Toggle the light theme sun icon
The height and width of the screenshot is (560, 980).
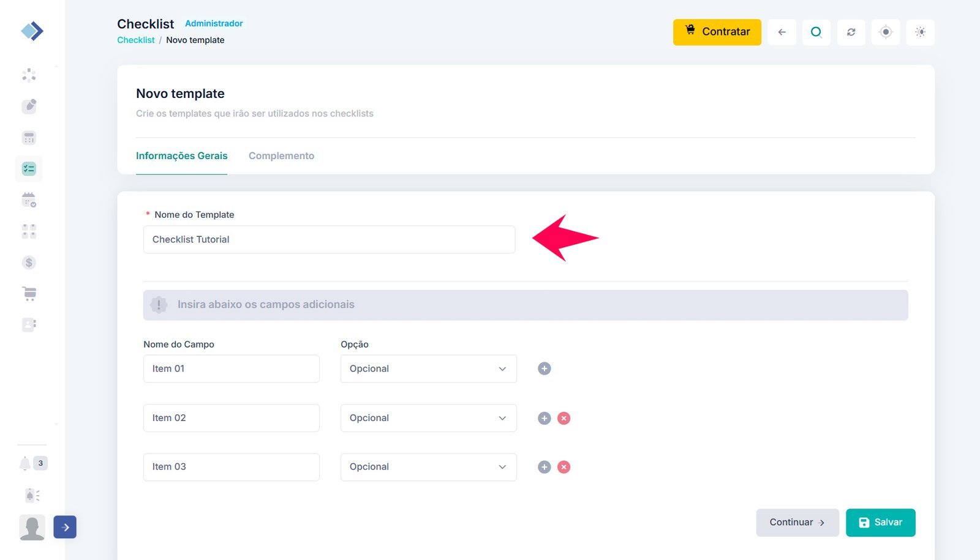coord(920,32)
